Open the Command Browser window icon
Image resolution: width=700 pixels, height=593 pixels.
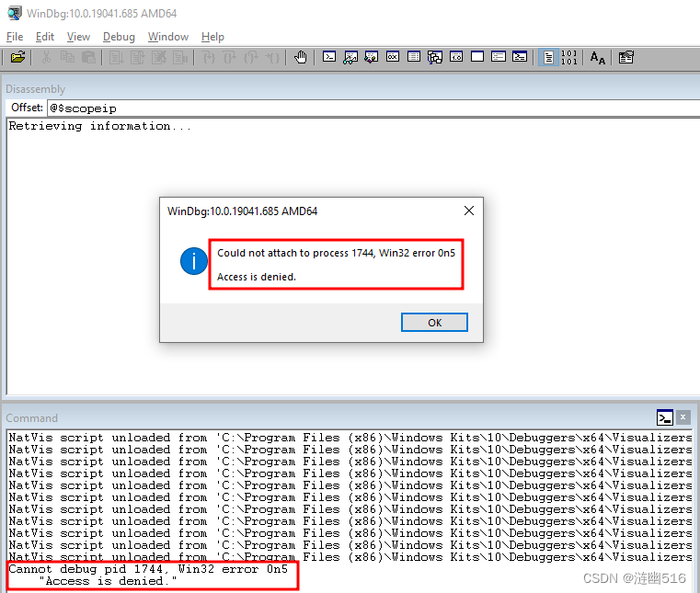tap(520, 57)
